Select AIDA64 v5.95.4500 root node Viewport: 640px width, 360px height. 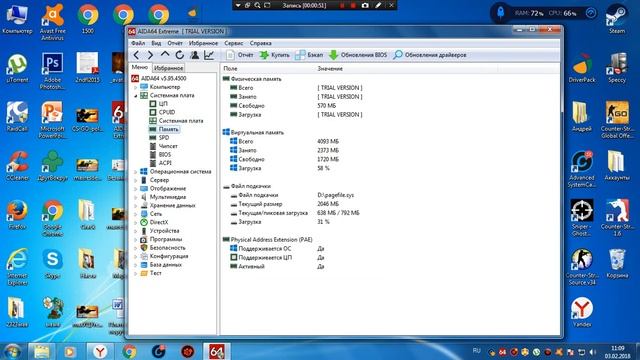click(159, 78)
